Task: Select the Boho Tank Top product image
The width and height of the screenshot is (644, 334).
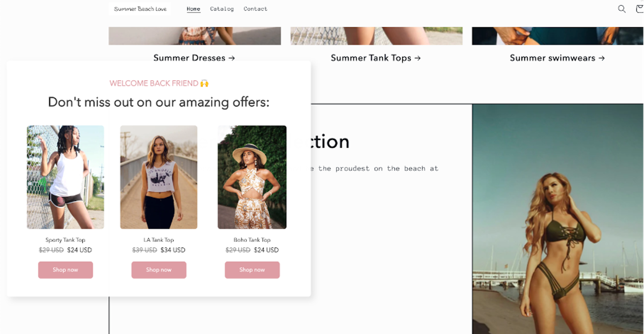Action: [x=252, y=177]
